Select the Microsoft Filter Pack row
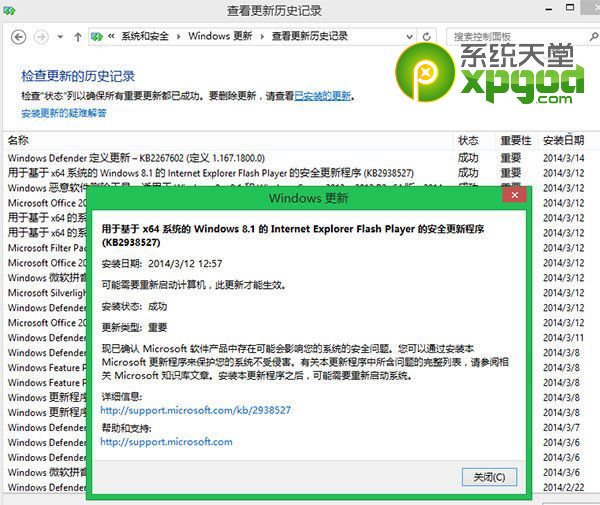600x505 pixels. [47, 248]
